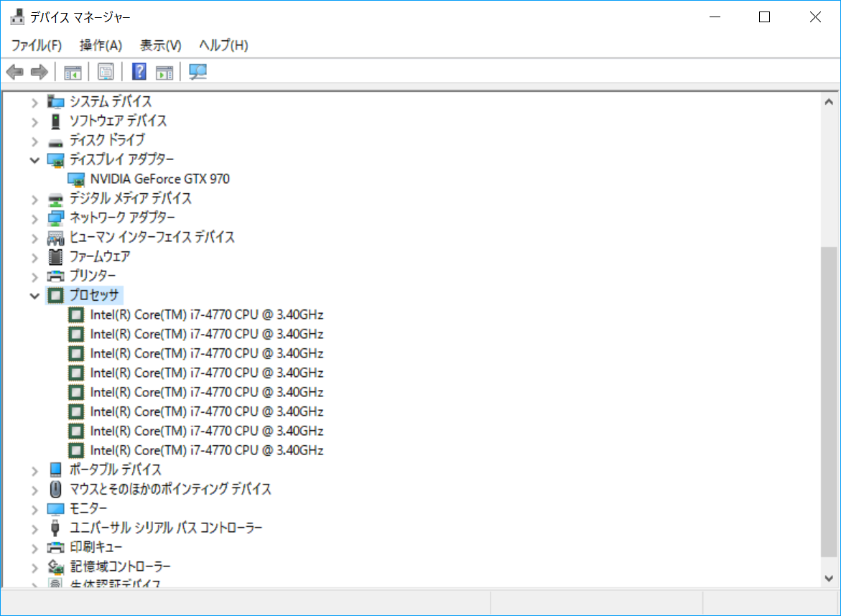The height and width of the screenshot is (616, 841).
Task: Select the マウスとそのほかのポインティング デバイス label
Action: point(170,489)
